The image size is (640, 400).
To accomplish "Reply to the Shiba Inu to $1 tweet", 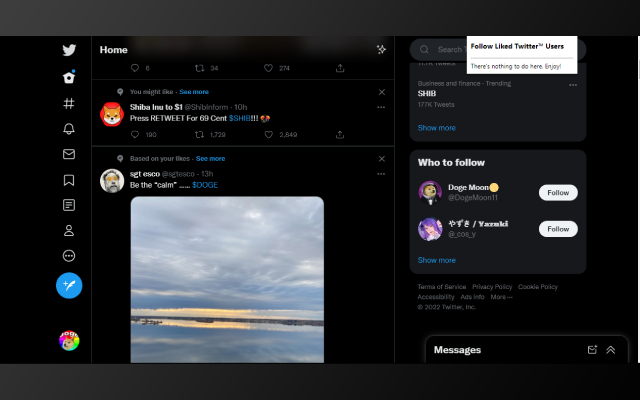I will pyautogui.click(x=135, y=135).
